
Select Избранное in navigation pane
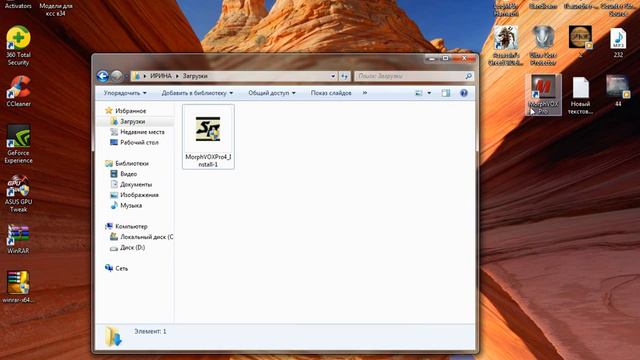pos(126,111)
